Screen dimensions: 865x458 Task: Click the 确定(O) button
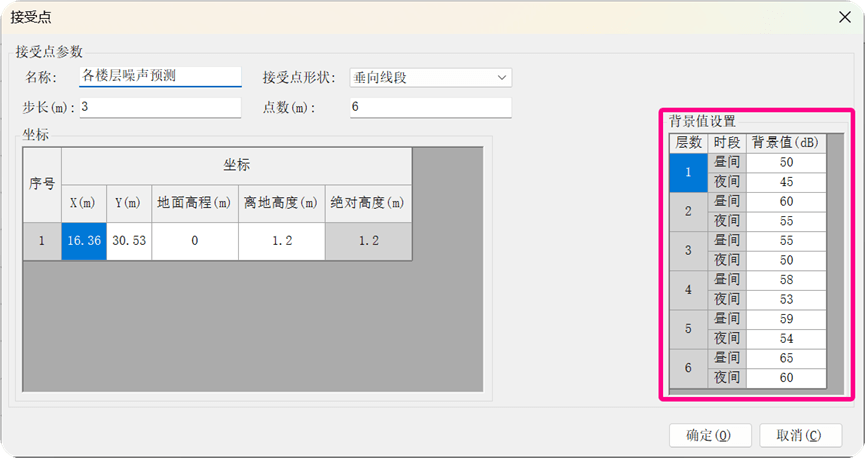coord(710,435)
